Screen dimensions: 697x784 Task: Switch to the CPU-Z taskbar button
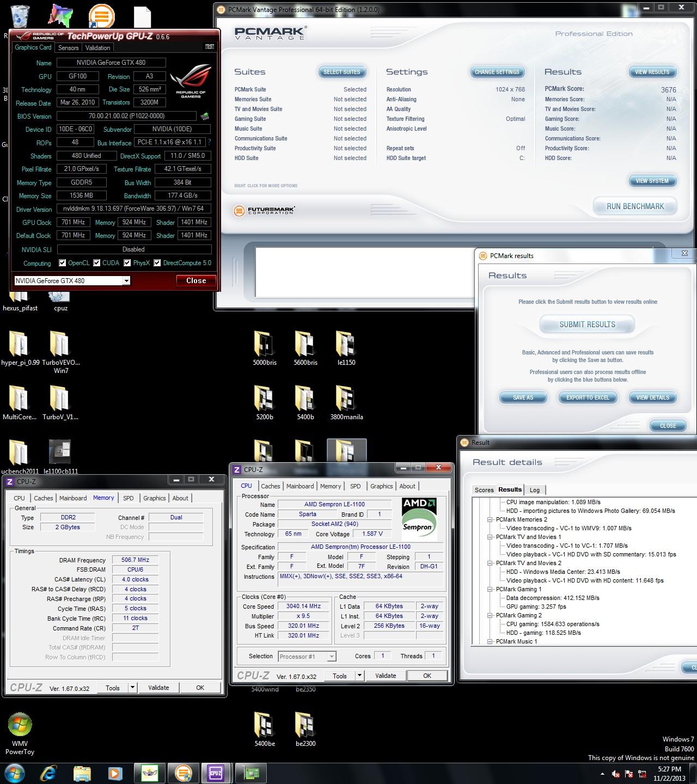pos(216,773)
